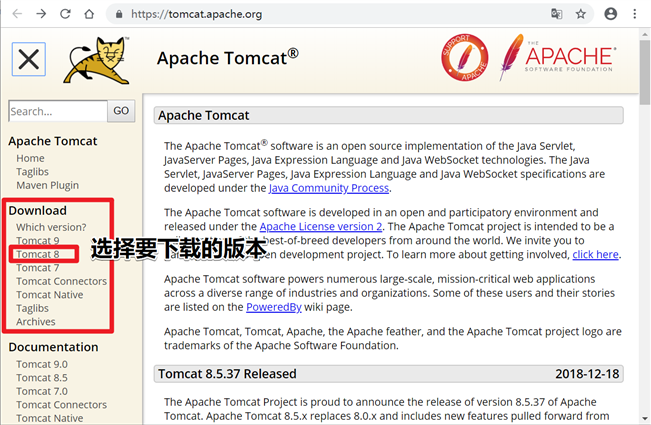
Task: Go back with the browser back arrow
Action: (x=17, y=14)
